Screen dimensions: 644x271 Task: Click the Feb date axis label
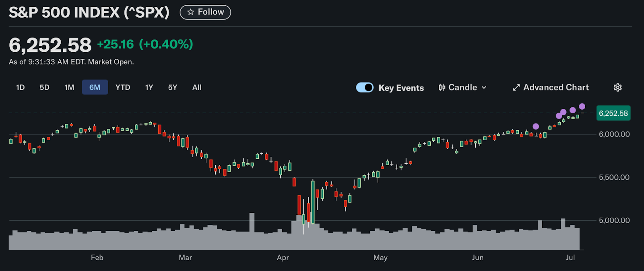[x=97, y=258]
